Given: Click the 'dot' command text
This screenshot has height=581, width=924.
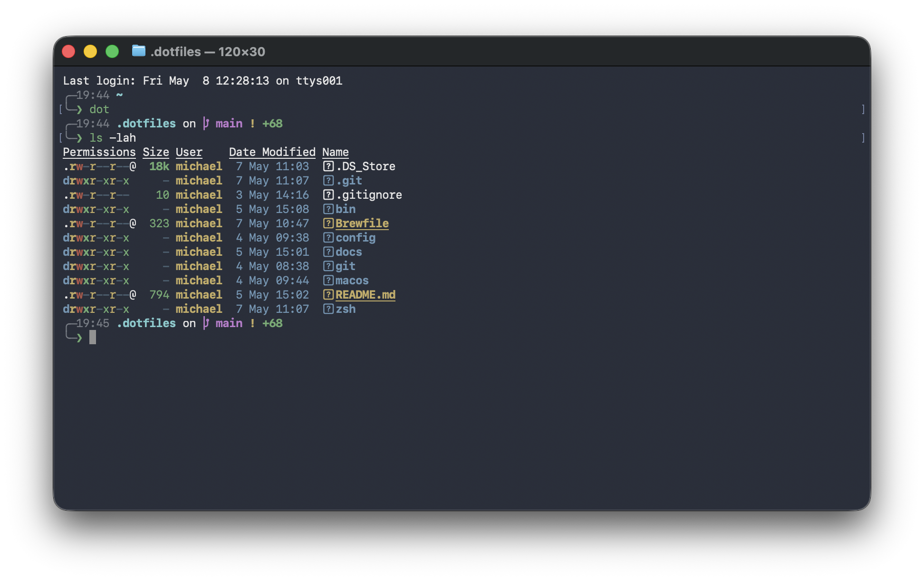Looking at the screenshot, I should pos(99,109).
